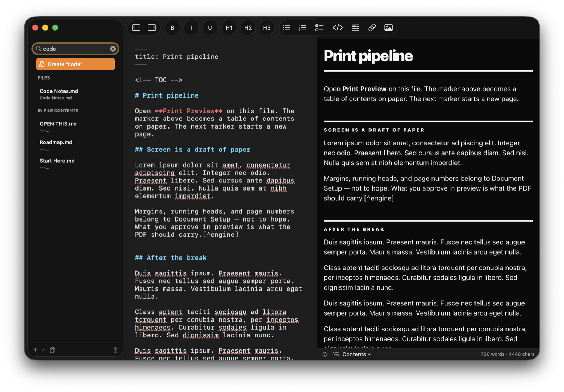This screenshot has width=564, height=392.
Task: Insert a hyperlink
Action: point(372,27)
